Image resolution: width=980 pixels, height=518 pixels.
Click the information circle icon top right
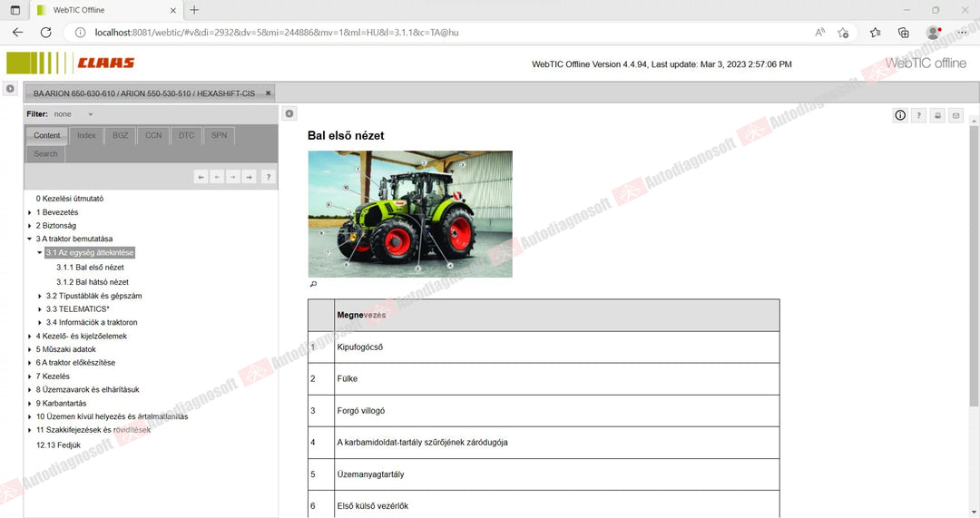(900, 115)
